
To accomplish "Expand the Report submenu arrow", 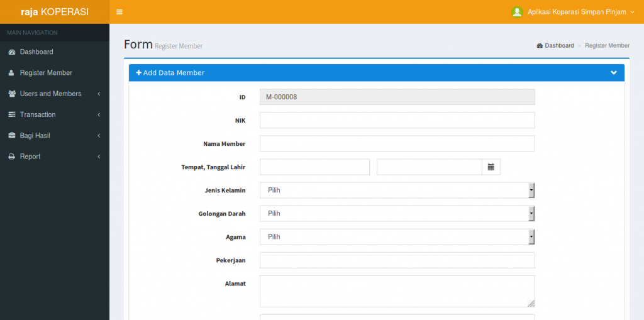I will [99, 157].
